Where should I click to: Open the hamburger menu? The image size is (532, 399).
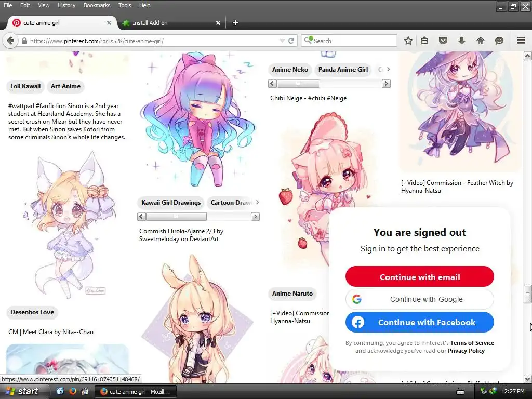[521, 41]
